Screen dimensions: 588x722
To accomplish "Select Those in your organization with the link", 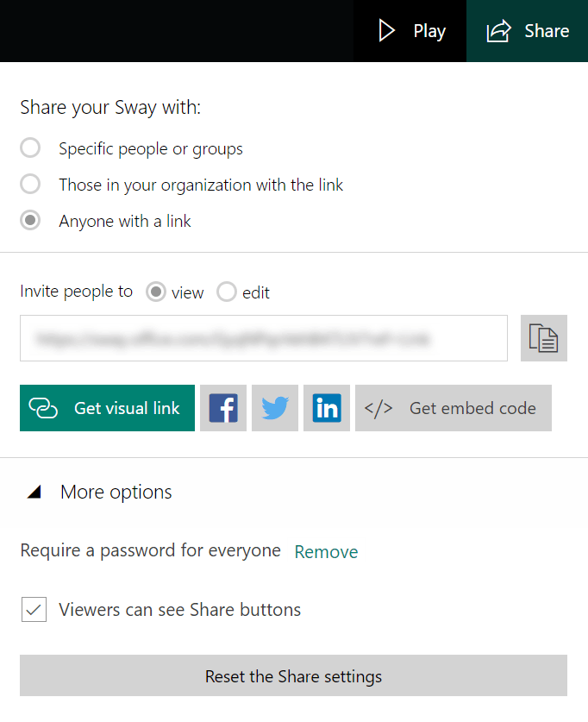I will 31,185.
